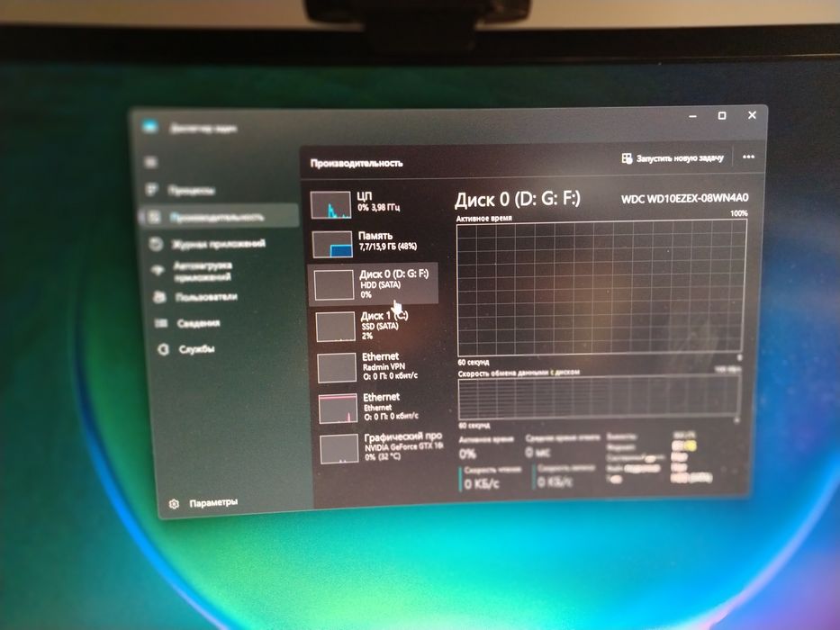This screenshot has height=630, width=840.
Task: Click the Скорость обмена данными с диском label
Action: coord(519,373)
